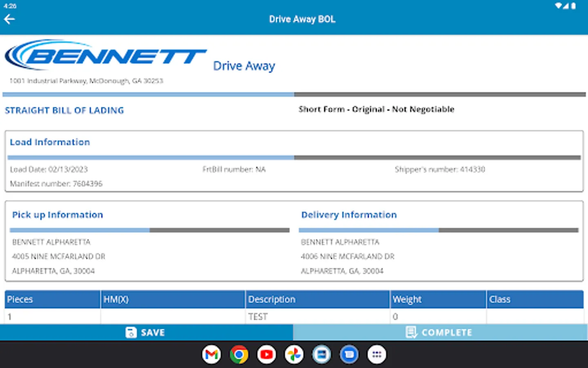The height and width of the screenshot is (368, 588).
Task: Click the STRAIGHT BILL OF LADING heading
Action: (65, 110)
